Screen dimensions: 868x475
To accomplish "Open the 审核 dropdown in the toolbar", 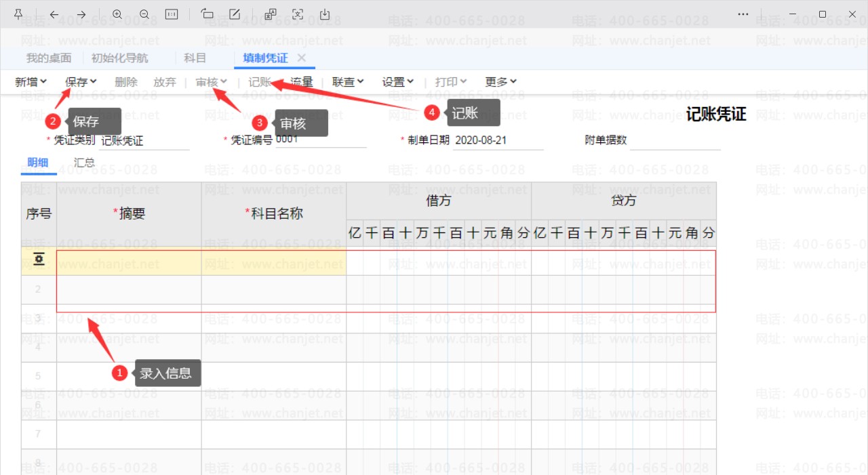I will point(212,82).
